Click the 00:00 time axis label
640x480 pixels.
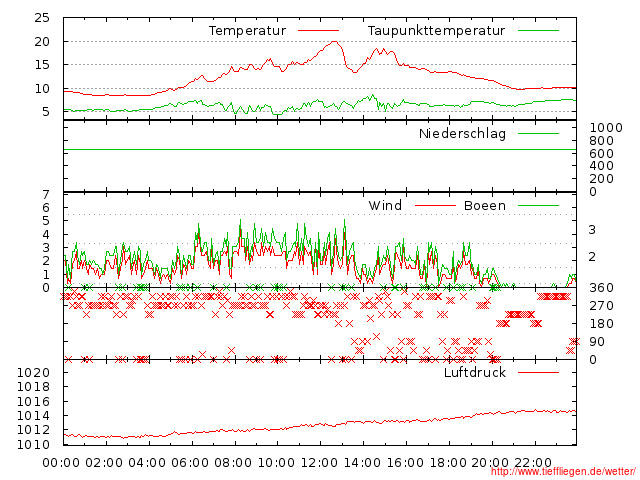click(x=61, y=463)
